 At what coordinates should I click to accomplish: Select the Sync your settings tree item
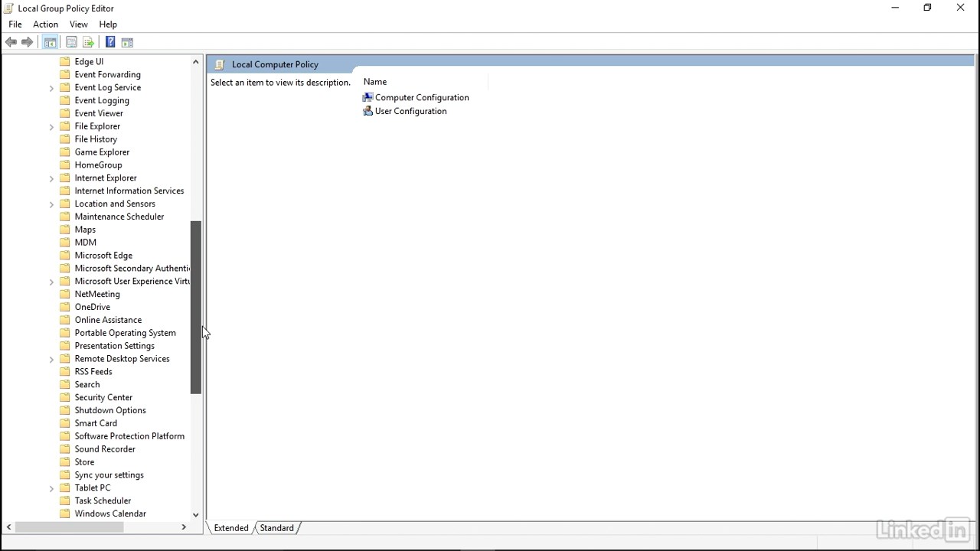tap(109, 475)
